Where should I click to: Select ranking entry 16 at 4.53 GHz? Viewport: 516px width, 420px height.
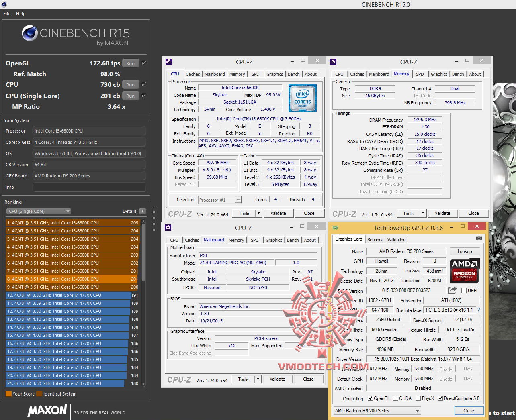73,343
